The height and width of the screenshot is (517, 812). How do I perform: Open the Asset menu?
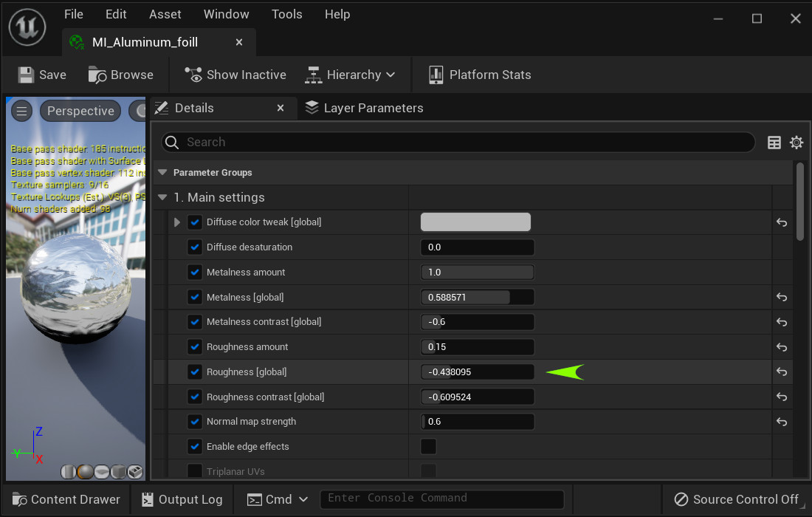(x=165, y=14)
